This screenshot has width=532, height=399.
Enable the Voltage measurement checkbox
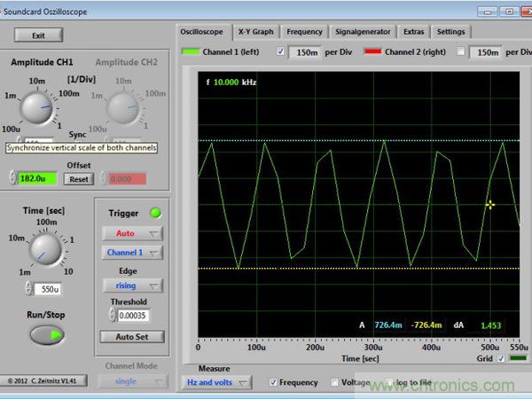(335, 382)
